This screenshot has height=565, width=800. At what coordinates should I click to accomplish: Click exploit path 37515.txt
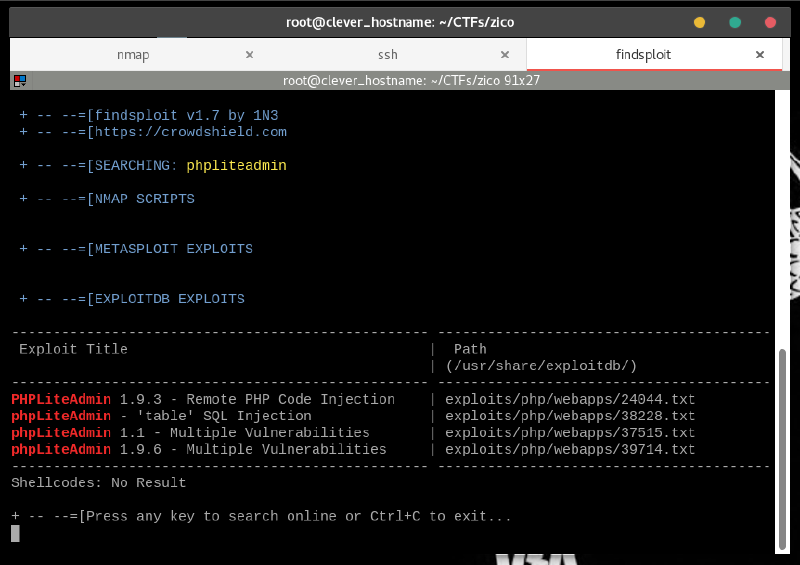pos(570,433)
